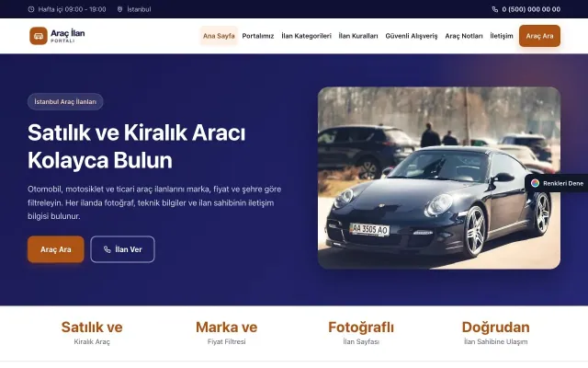Click the Hafta içi 09:00 - 19:00 text
The image size is (588, 368).
pyautogui.click(x=72, y=9)
